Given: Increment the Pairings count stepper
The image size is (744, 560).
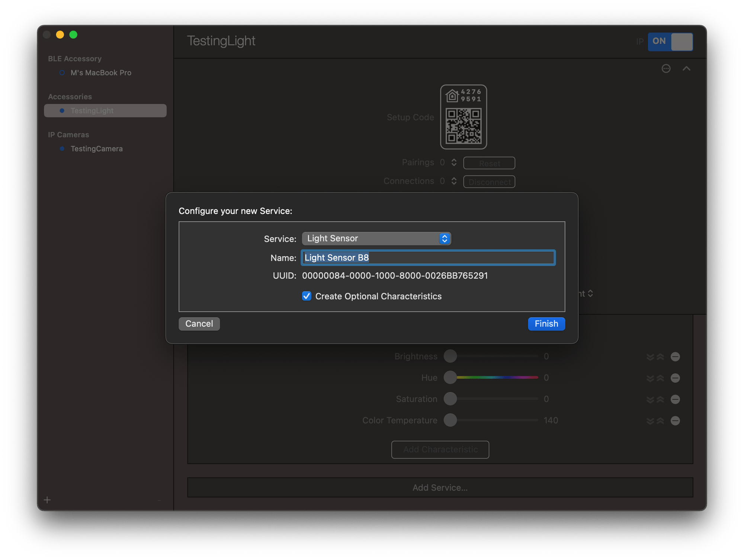Looking at the screenshot, I should 454,160.
